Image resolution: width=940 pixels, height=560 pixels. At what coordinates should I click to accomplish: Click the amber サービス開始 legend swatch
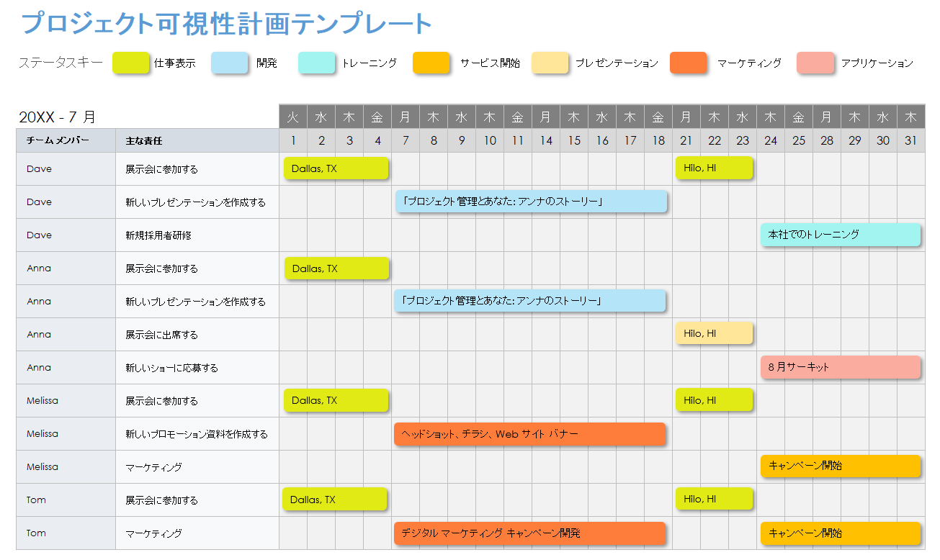431,63
